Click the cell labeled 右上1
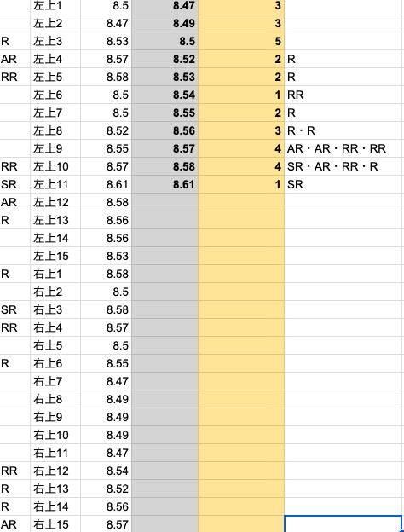Screen dimensions: 404x532 (x=55, y=274)
